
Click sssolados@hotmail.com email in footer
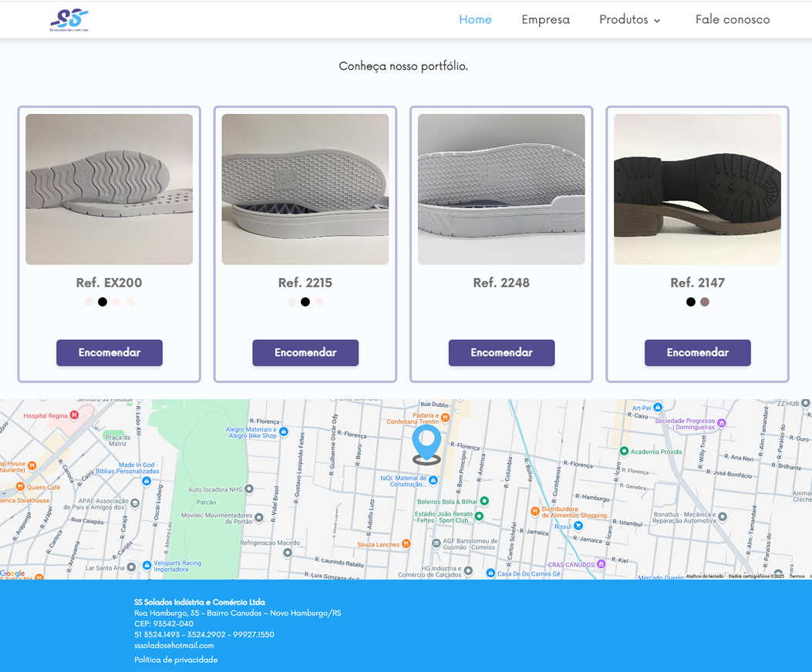(174, 646)
